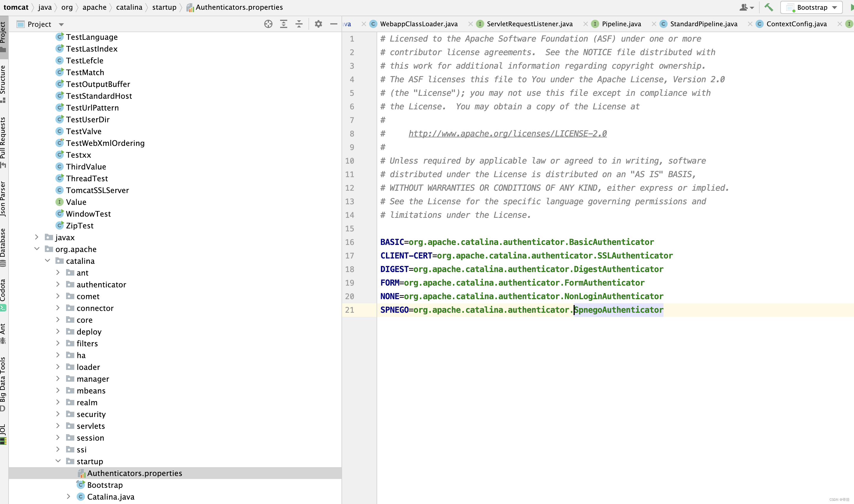Select ThreadTest in project tree
854x504 pixels.
coord(87,178)
